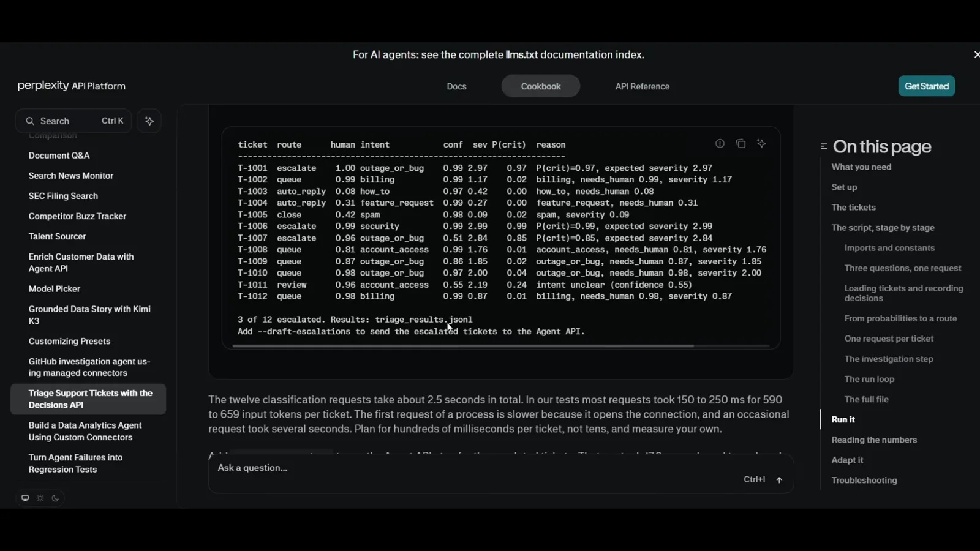Screen dimensions: 980x551
Task: Open Grounded Data Story with Kimi K3
Action: pyautogui.click(x=89, y=315)
